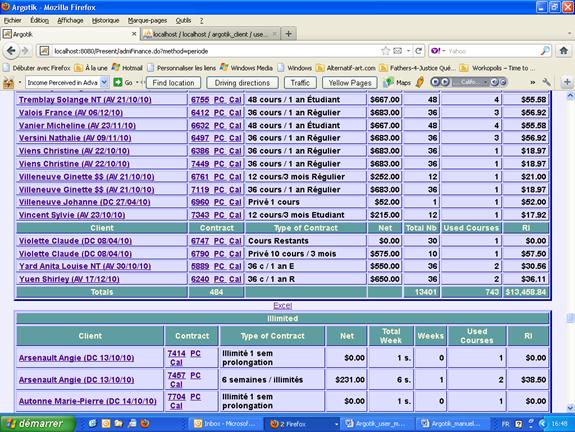Bookmark this page with the star icon
The image size is (575, 432).
click(385, 51)
